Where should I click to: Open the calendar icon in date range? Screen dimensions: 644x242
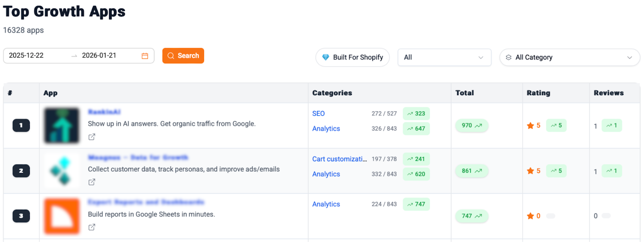(145, 56)
